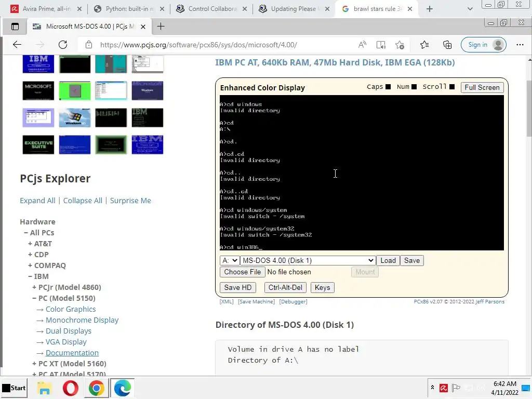Select the Microsoft MS-DOS 4.00 Edge tab
This screenshot has height=399, width=532.
pyautogui.click(x=89, y=26)
